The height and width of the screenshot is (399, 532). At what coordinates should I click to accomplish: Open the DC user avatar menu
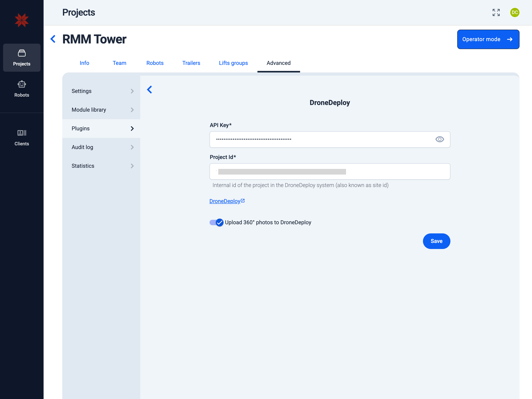click(514, 12)
